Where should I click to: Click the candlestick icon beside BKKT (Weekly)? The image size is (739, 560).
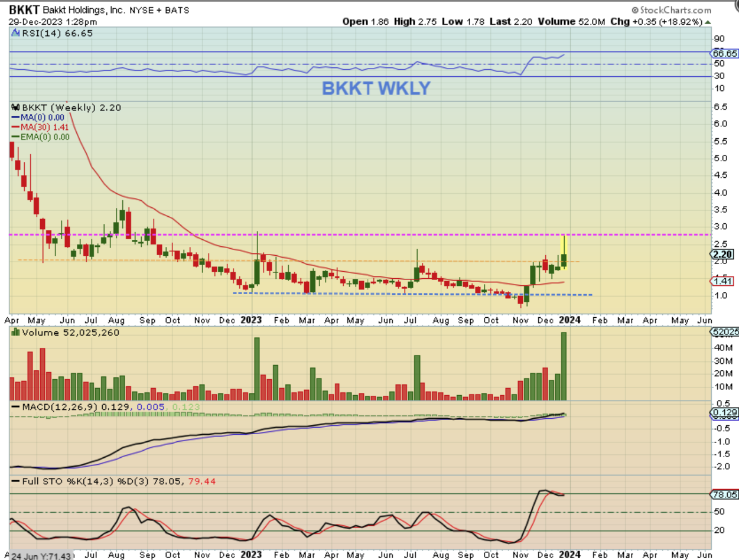point(16,108)
